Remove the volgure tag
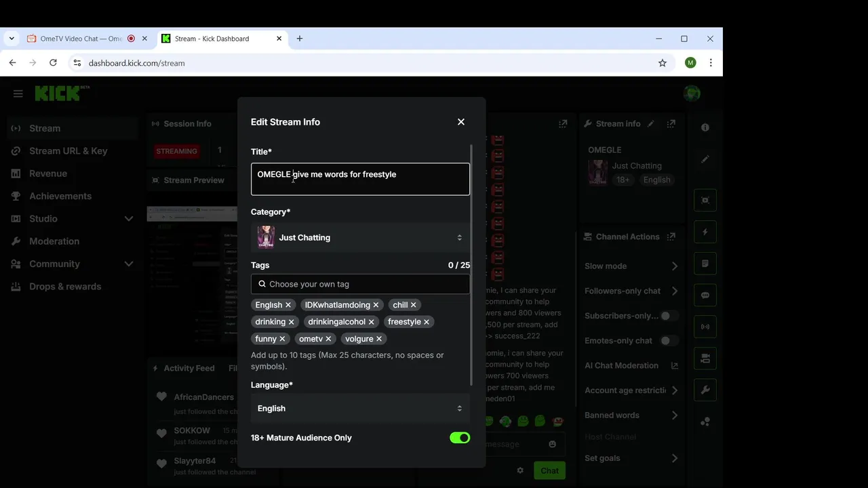This screenshot has width=868, height=488. click(x=379, y=339)
